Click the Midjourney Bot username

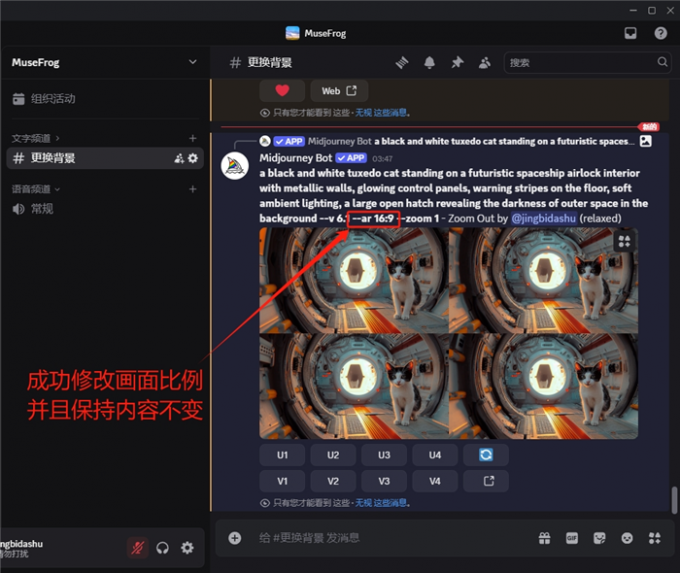click(296, 158)
